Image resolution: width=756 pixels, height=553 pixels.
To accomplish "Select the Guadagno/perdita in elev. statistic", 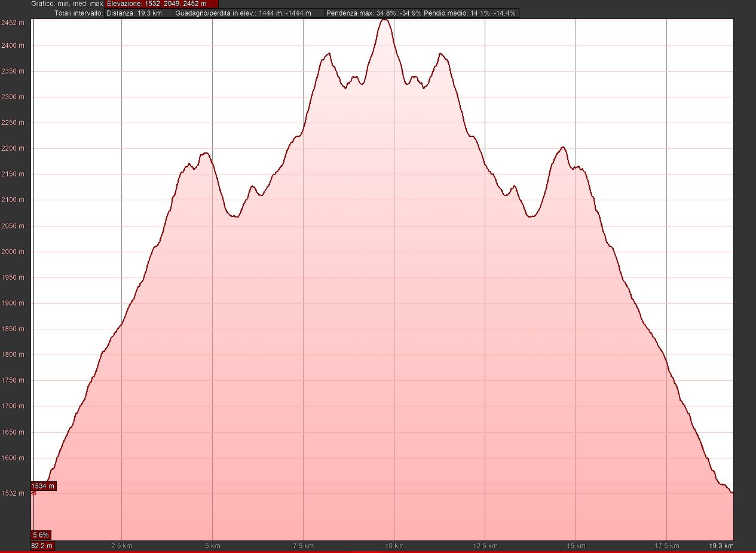I will [249, 13].
